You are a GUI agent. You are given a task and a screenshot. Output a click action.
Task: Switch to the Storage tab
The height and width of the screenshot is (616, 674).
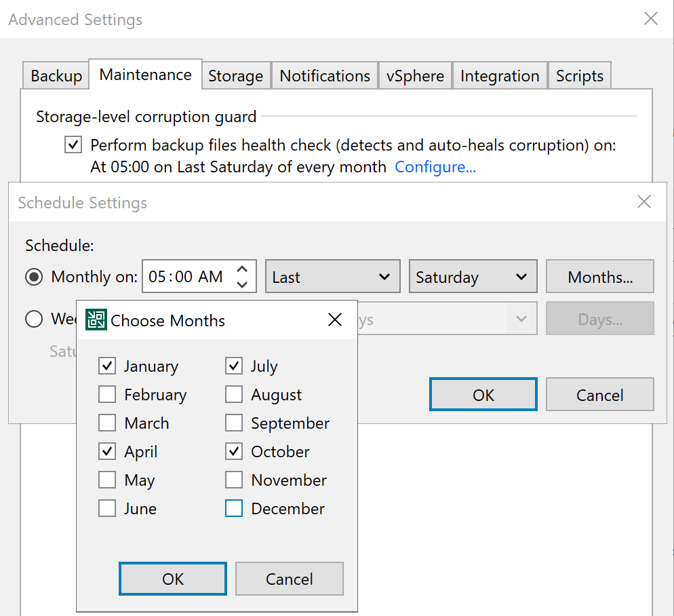[x=235, y=76]
